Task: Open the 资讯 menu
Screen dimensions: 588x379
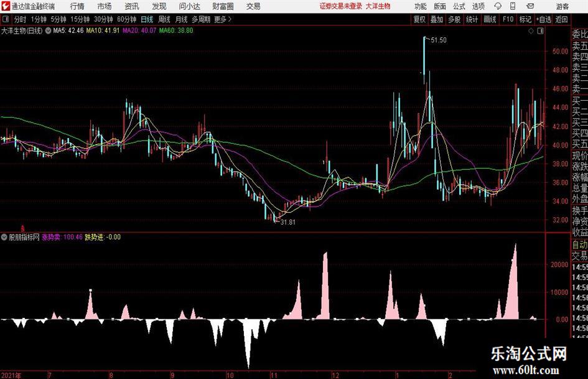Action: tap(132, 6)
